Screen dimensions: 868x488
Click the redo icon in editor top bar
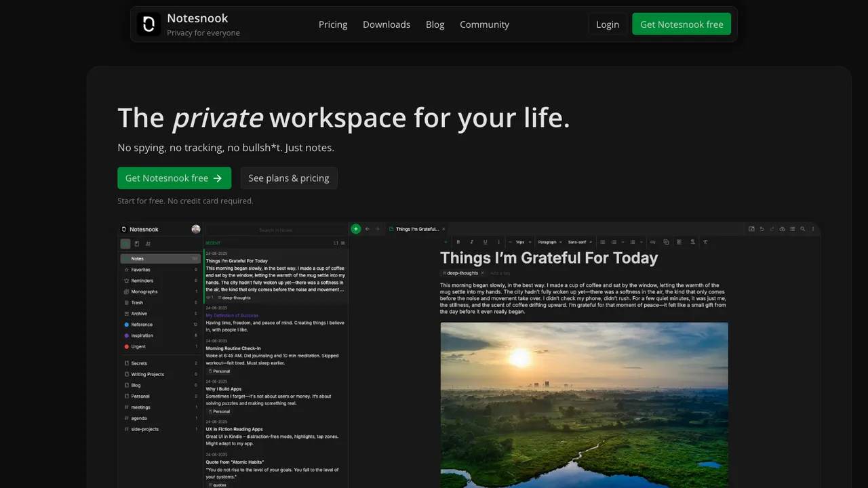coord(772,229)
